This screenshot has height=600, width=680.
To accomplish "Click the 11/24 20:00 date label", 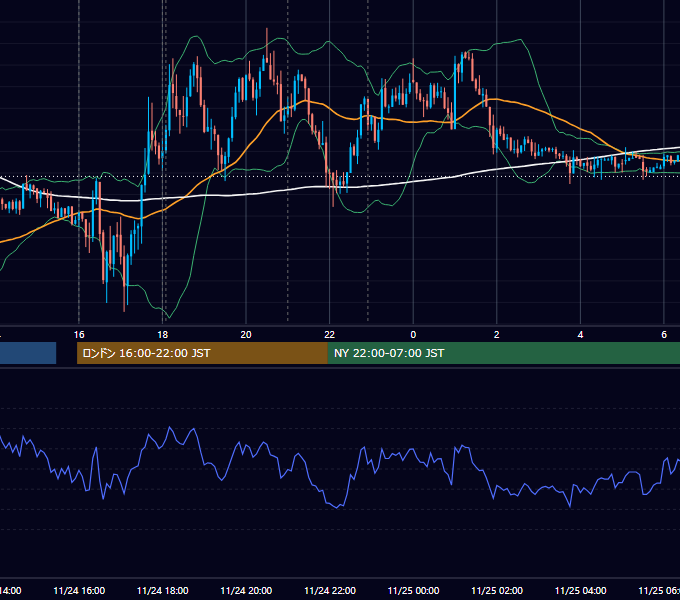I will (x=246, y=591).
